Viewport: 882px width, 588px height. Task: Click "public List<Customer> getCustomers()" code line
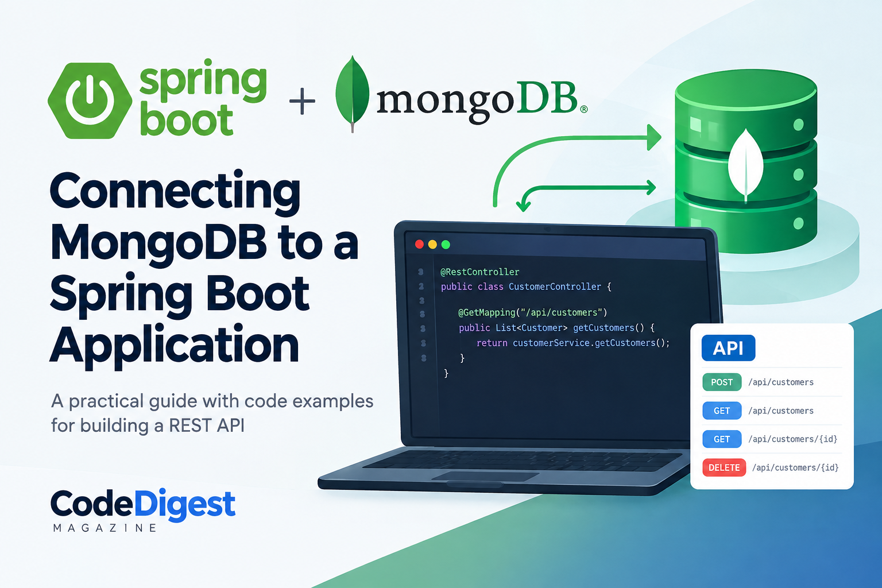pos(556,328)
